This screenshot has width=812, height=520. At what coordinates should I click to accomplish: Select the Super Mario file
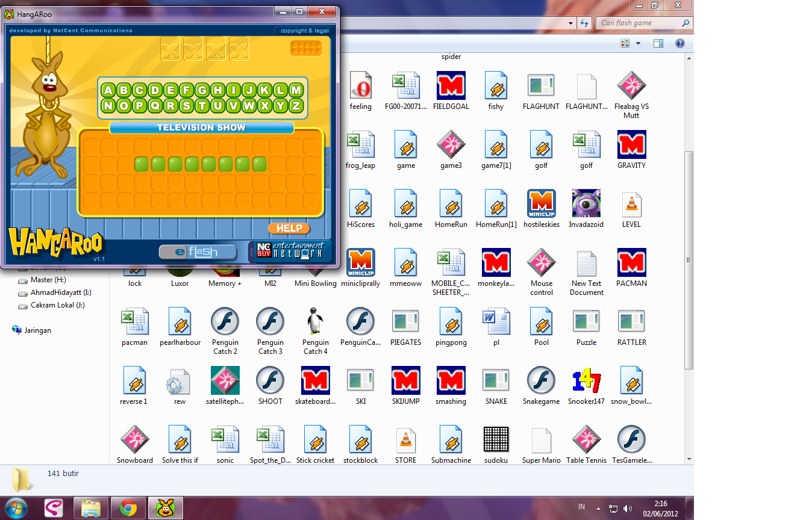(542, 445)
